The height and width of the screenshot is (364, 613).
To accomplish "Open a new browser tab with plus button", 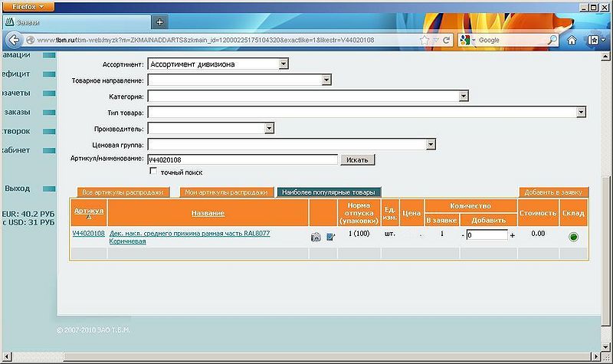I will 159,21.
